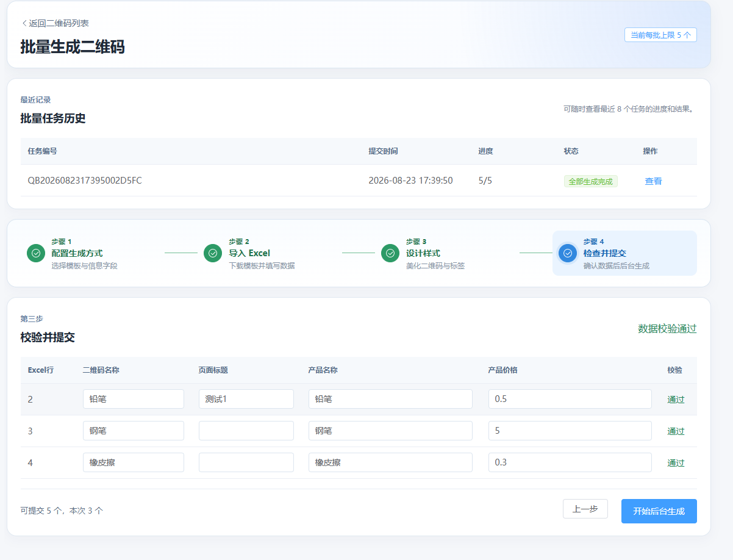Viewport: 733px width, 560px height.
Task: Edit price field containing 5
Action: pos(570,431)
